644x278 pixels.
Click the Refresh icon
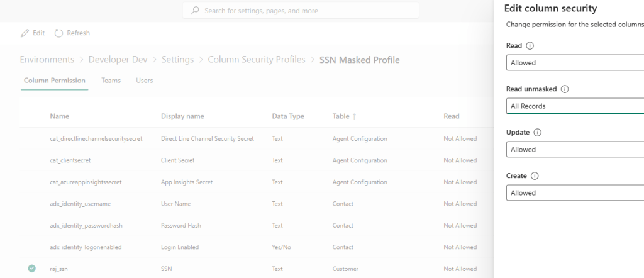pos(59,33)
